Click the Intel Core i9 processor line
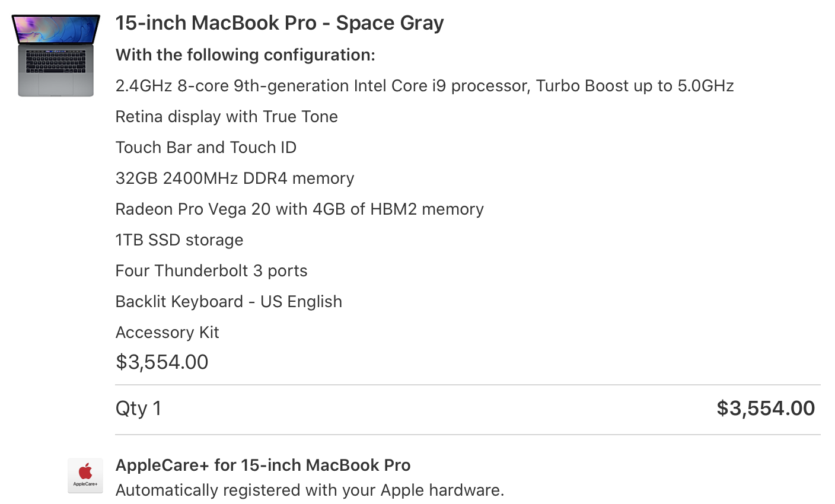The height and width of the screenshot is (504, 835). click(x=424, y=86)
